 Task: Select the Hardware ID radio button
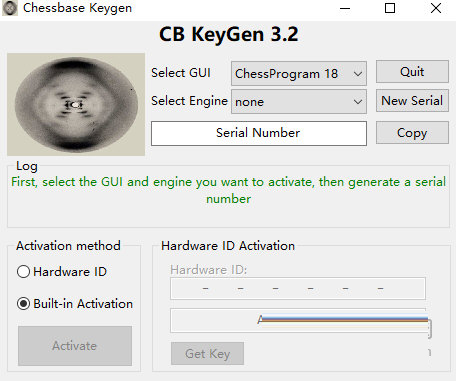pyautogui.click(x=23, y=272)
